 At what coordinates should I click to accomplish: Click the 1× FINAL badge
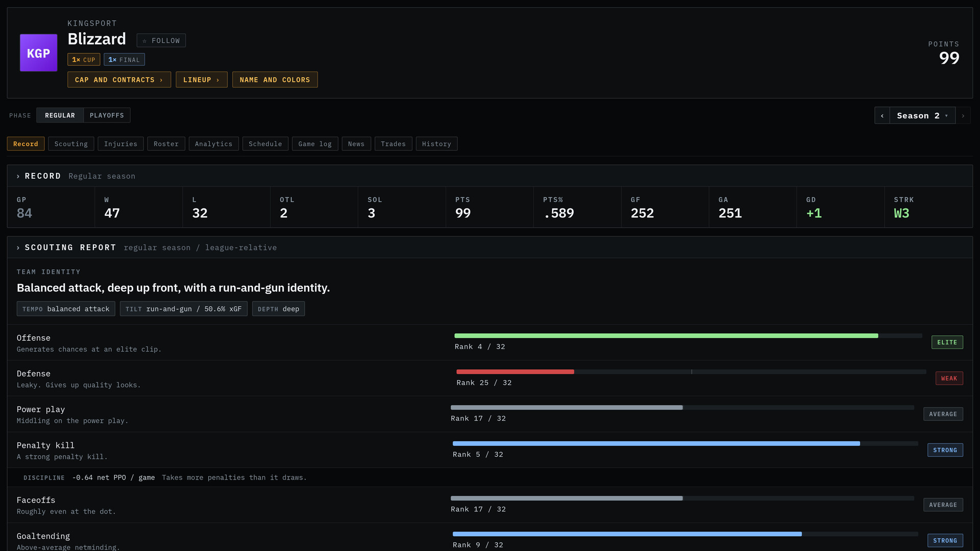pos(124,60)
